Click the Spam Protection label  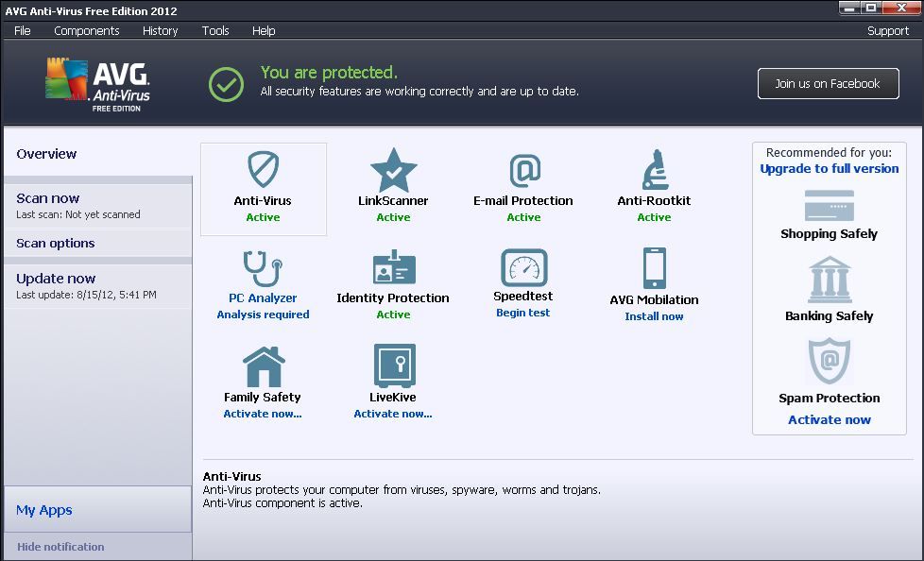click(830, 398)
